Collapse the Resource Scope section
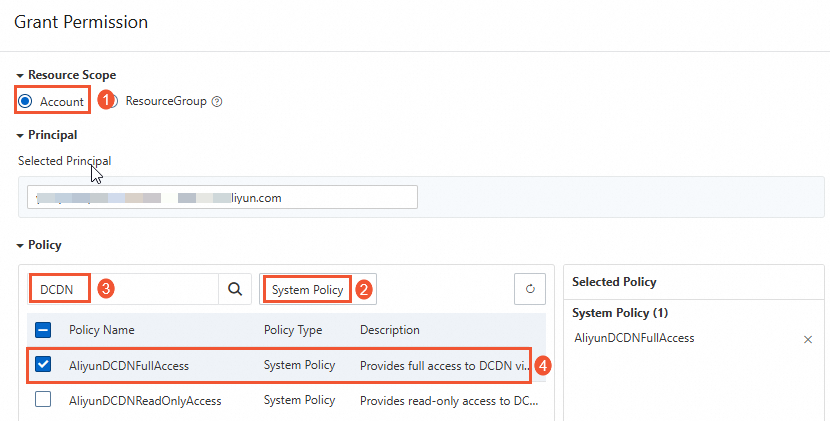The height and width of the screenshot is (421, 830). 20,76
